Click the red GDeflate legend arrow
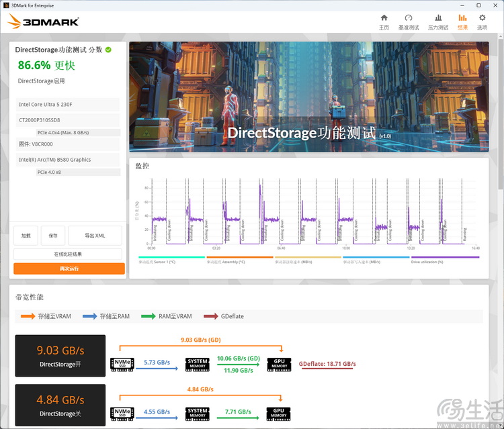Image resolution: width=504 pixels, height=429 pixels. click(211, 316)
